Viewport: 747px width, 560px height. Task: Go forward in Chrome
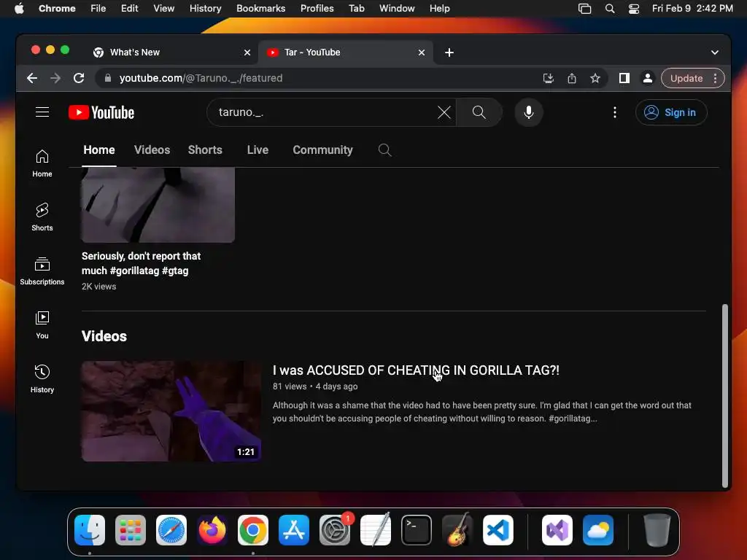click(55, 78)
